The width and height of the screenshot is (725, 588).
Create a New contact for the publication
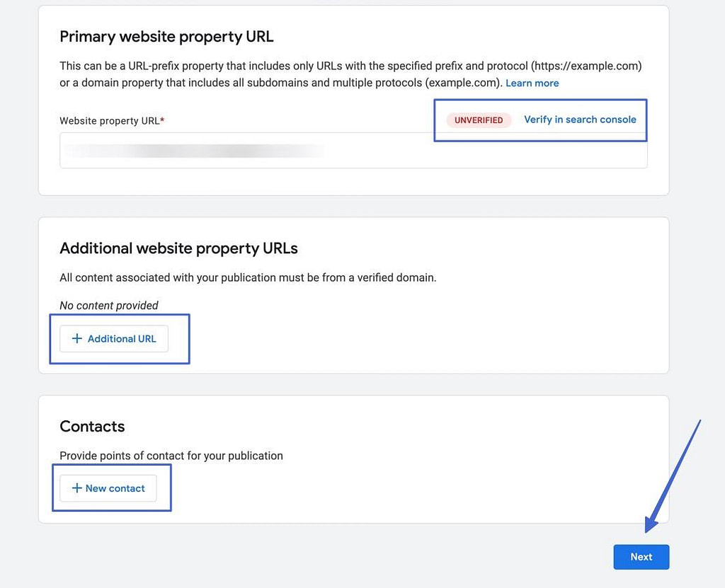[108, 488]
